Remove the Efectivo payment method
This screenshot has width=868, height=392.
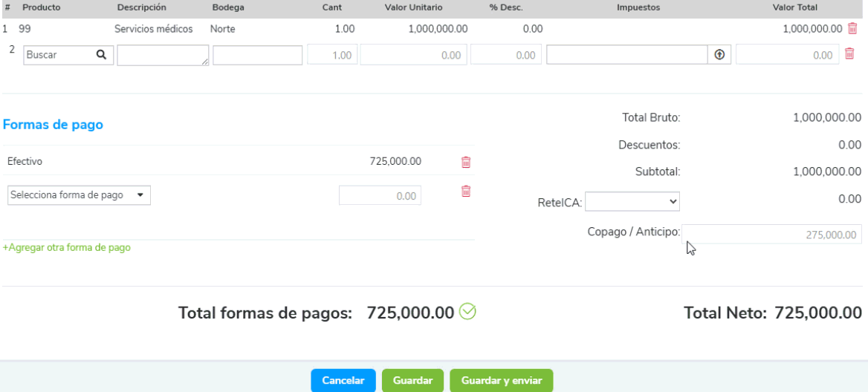[x=466, y=162]
